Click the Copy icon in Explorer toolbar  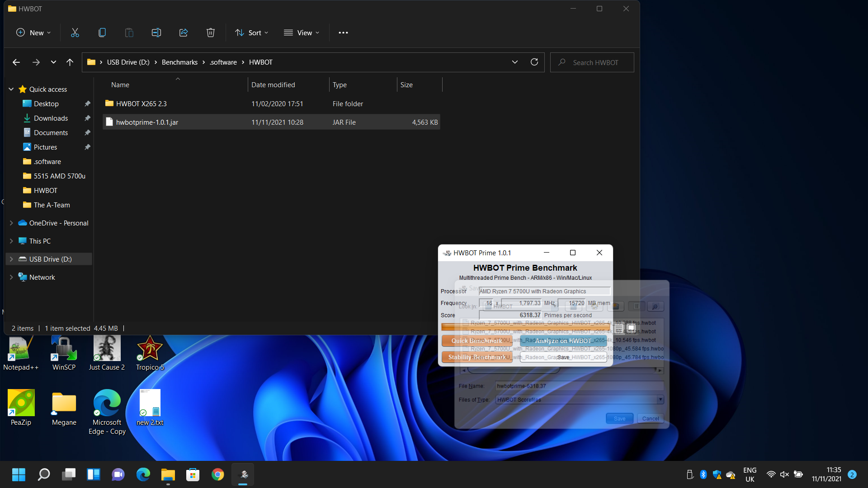[x=102, y=33]
